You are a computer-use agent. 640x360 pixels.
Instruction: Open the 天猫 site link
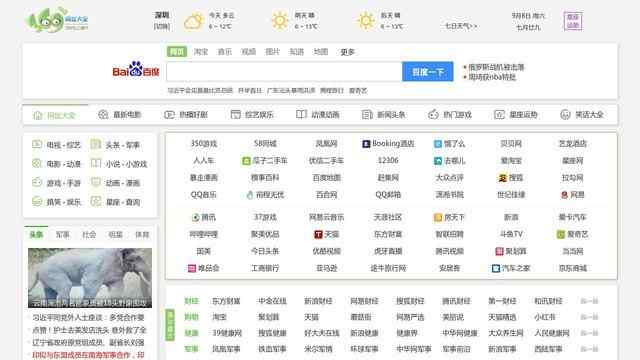coord(327,234)
